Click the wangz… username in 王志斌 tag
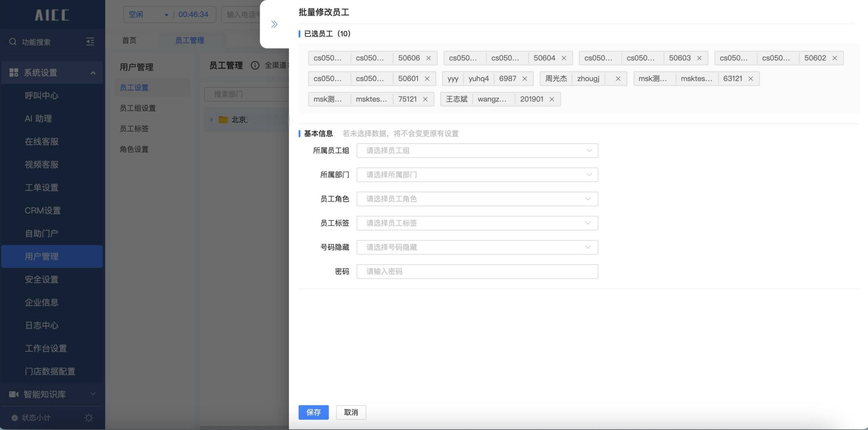The height and width of the screenshot is (430, 868). click(492, 99)
